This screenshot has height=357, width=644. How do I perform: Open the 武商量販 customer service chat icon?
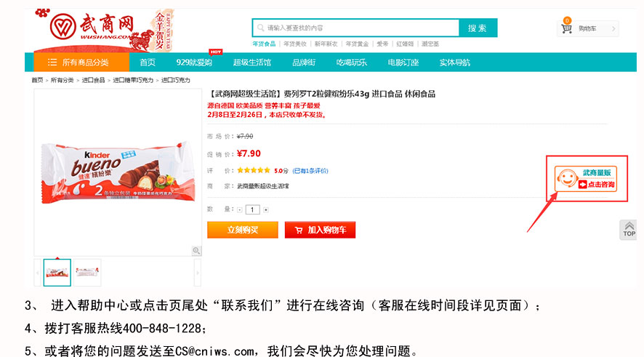coord(586,179)
